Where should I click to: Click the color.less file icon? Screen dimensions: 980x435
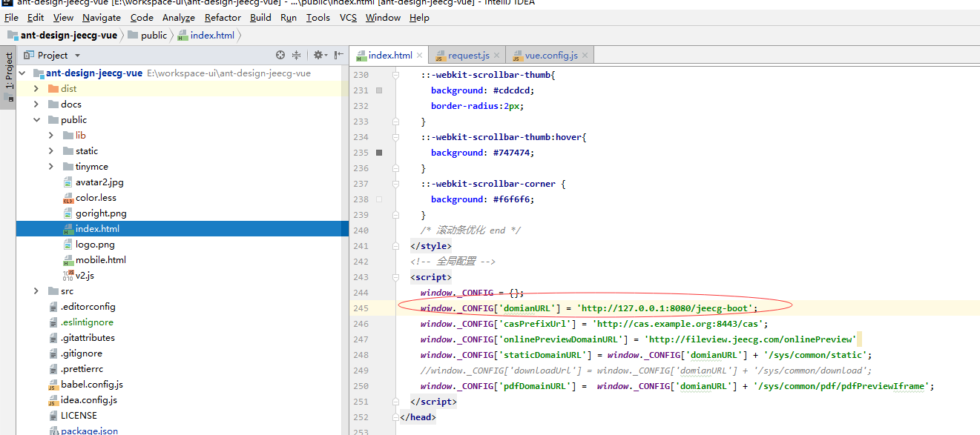[68, 199]
